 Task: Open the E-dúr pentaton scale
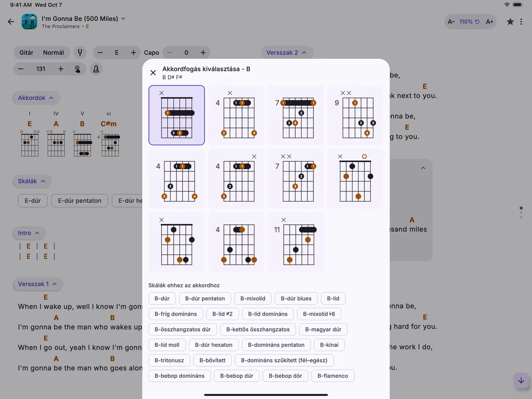point(80,201)
